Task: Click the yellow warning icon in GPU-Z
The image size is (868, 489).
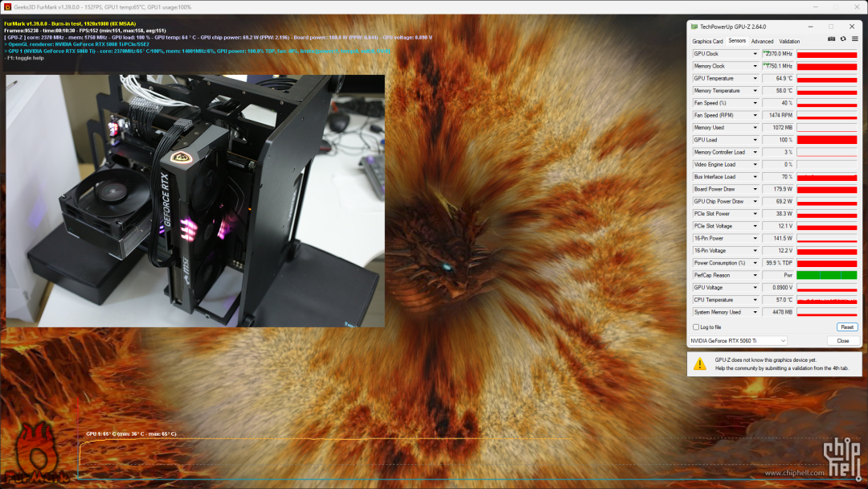Action: coord(700,364)
